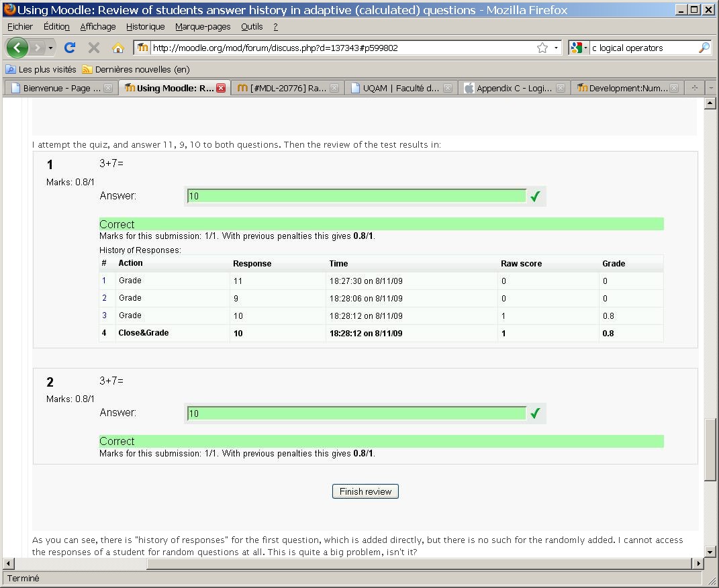The width and height of the screenshot is (719, 588).
Task: Reload the page with the refresh icon
Action: [70, 47]
